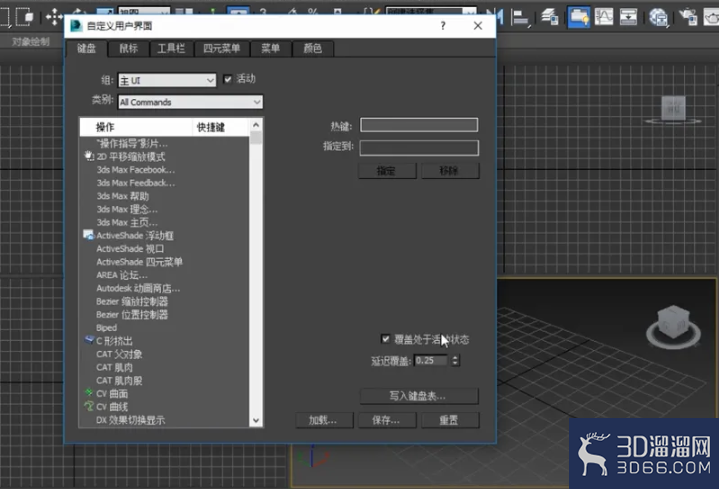This screenshot has height=489, width=719.
Task: Click into the 指定到 field
Action: (x=419, y=147)
